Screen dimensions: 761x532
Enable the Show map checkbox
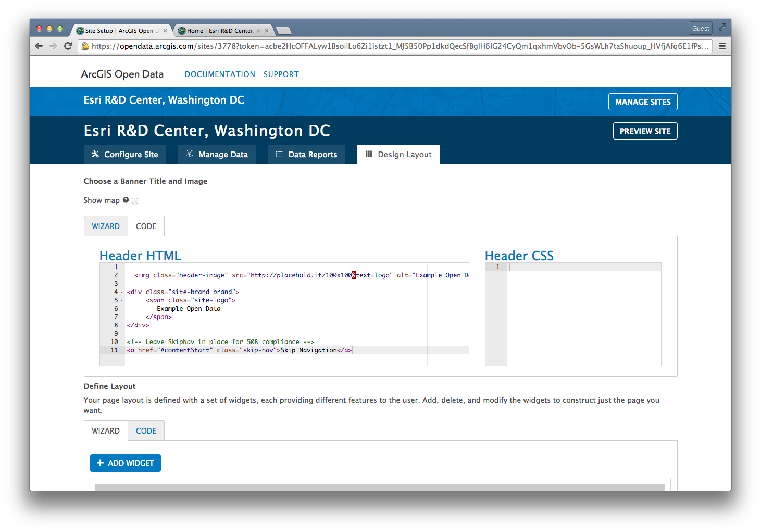coord(135,201)
